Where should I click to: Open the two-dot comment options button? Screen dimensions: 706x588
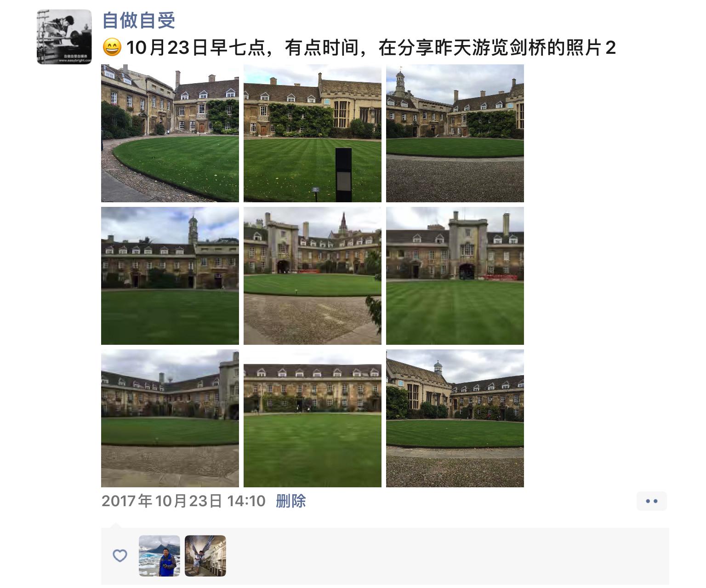click(652, 501)
